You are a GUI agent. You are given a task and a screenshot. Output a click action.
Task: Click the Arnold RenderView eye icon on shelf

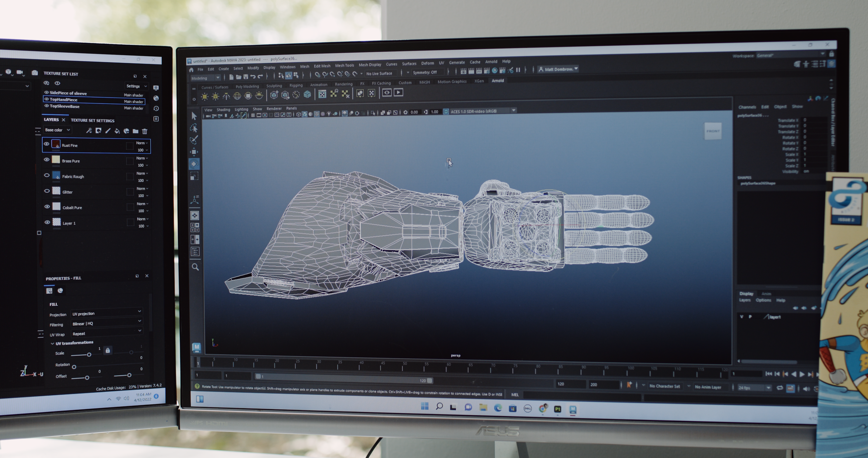[x=387, y=93]
